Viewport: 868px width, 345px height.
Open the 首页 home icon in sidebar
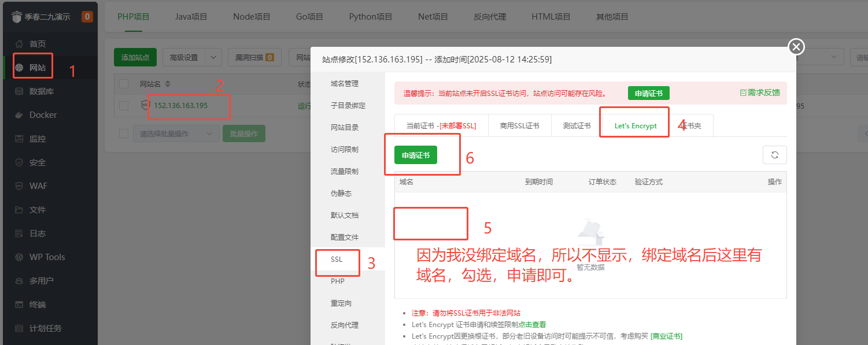click(19, 44)
